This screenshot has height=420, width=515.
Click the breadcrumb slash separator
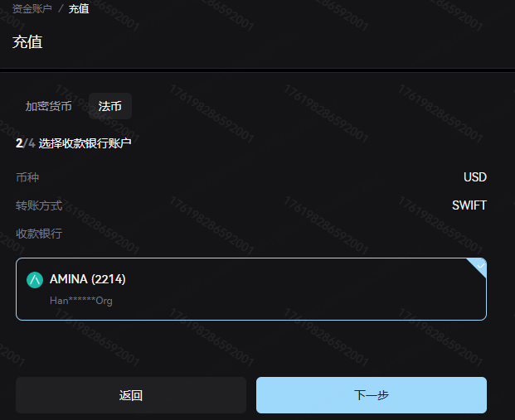point(61,9)
